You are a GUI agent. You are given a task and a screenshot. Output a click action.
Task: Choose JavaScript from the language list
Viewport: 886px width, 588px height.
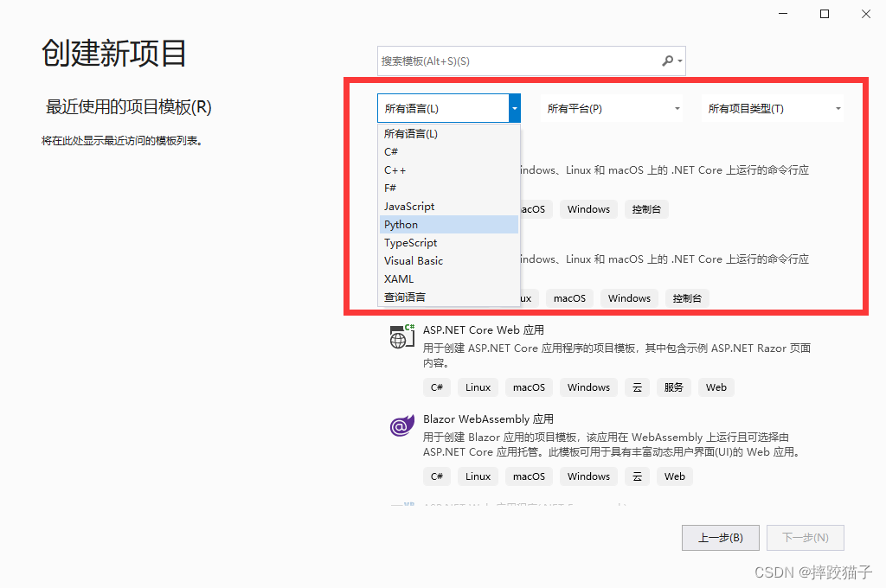(x=449, y=206)
